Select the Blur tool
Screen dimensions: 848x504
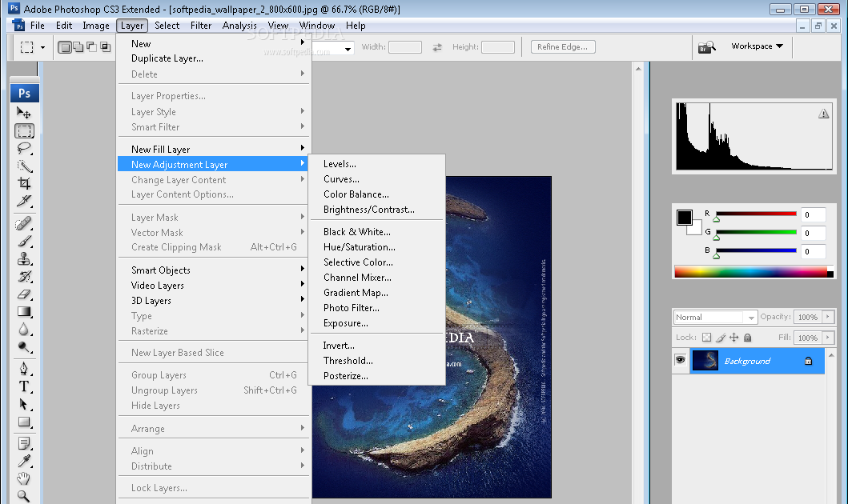pyautogui.click(x=24, y=329)
